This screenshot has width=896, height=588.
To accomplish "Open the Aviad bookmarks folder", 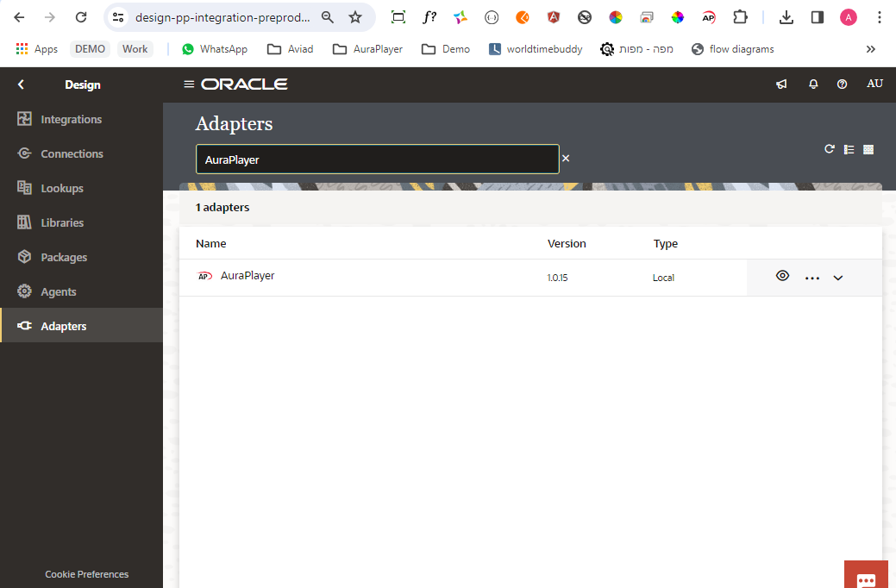I will [x=291, y=49].
